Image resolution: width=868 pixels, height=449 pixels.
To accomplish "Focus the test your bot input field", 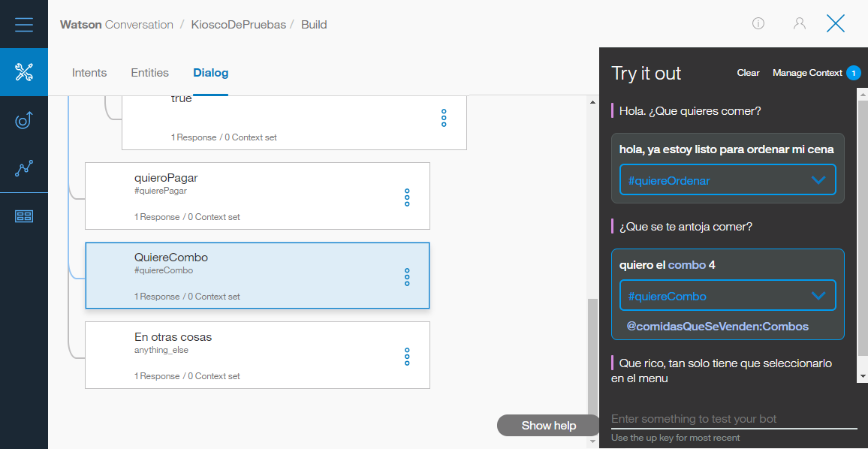I will (734, 419).
